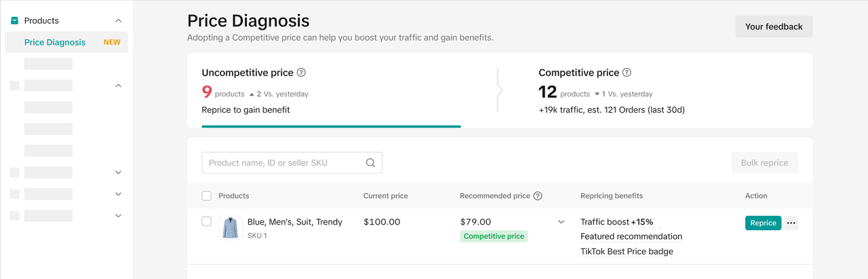
Task: Open the three-dot more actions menu
Action: click(791, 223)
